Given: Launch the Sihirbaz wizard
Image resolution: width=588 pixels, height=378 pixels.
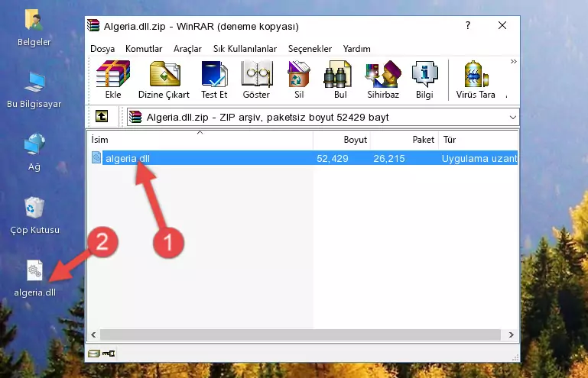Looking at the screenshot, I should 383,79.
